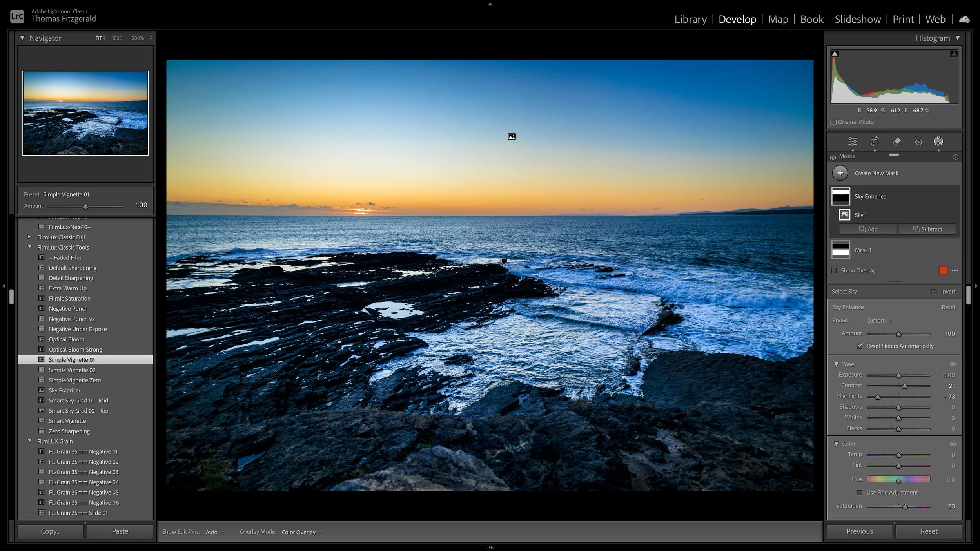Image resolution: width=980 pixels, height=551 pixels.
Task: Click the cloud sync status icon
Action: (x=964, y=19)
